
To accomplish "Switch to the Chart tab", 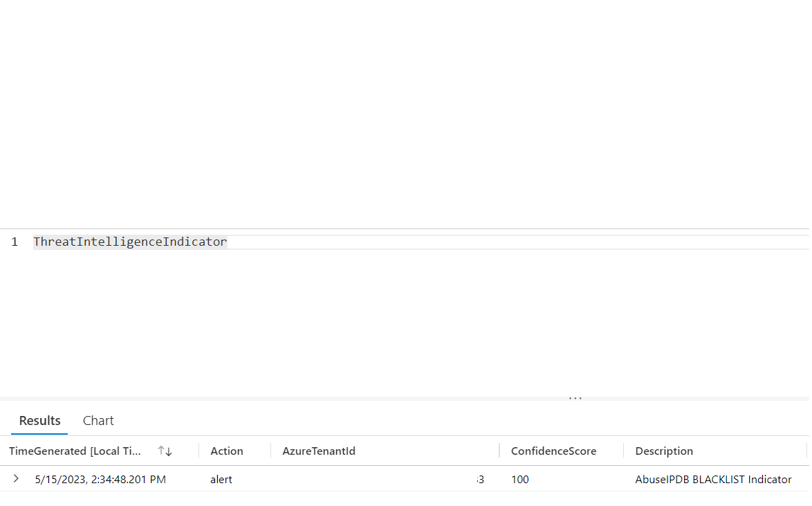I will pos(98,420).
